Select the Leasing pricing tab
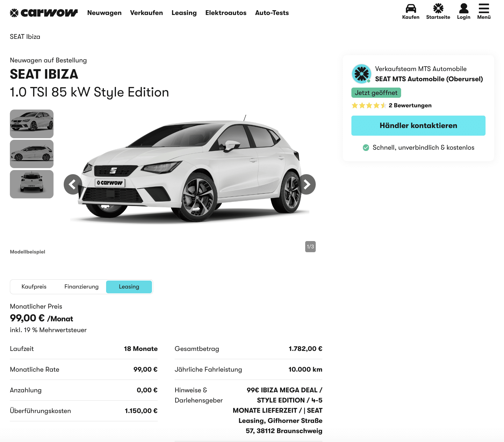This screenshot has width=504, height=442. pyautogui.click(x=129, y=287)
